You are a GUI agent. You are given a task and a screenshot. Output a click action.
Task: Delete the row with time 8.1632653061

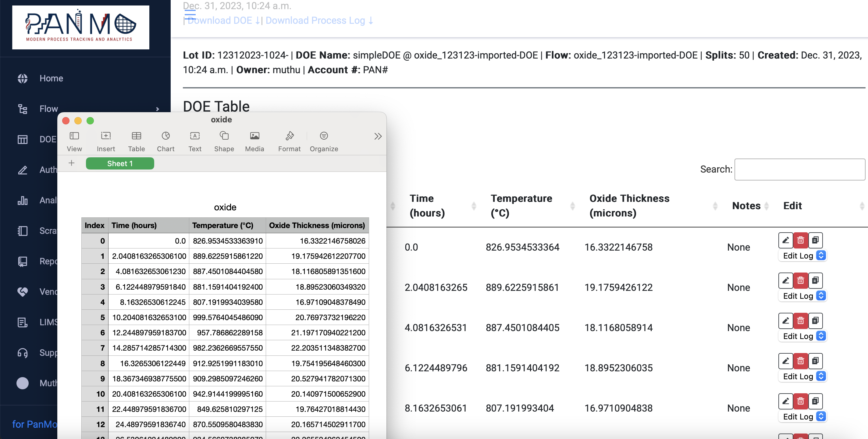801,401
